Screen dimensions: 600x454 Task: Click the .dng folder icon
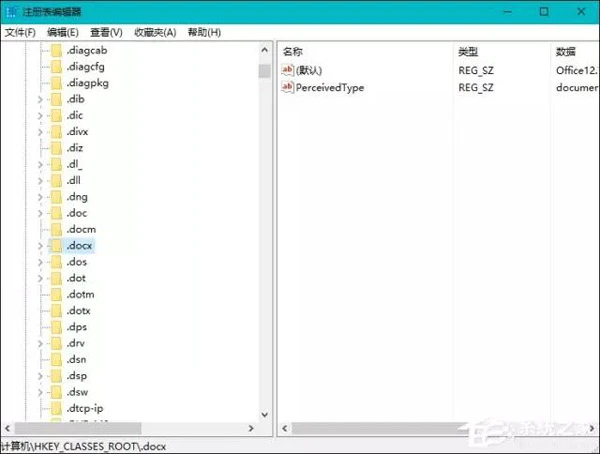pos(56,197)
